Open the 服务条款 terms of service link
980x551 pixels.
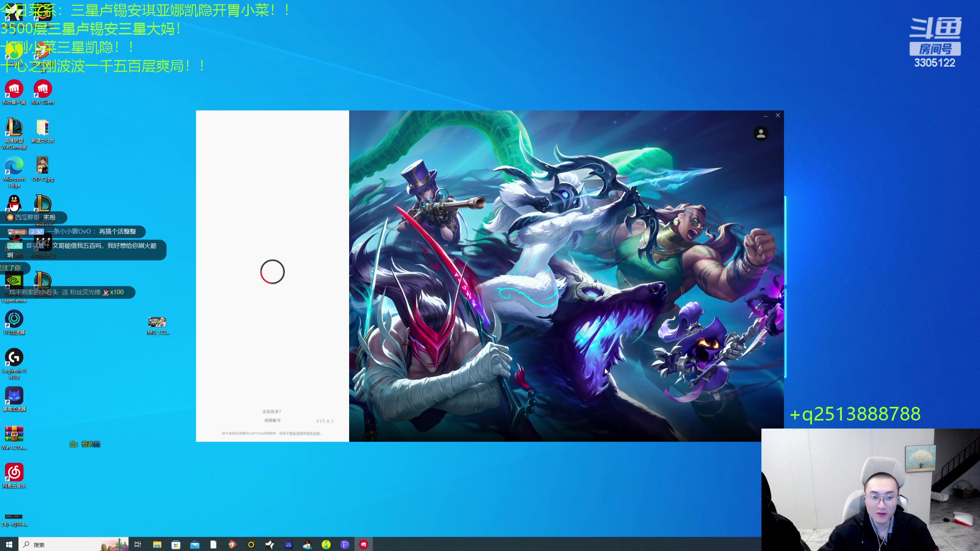click(313, 434)
